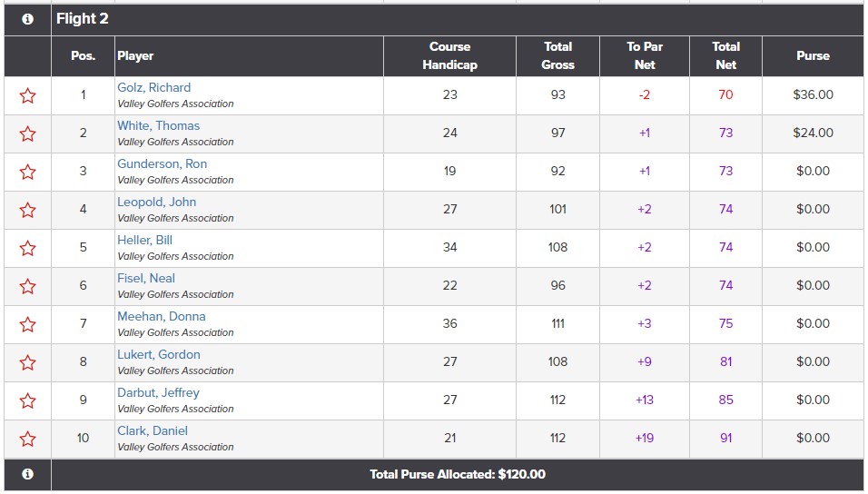Toggle favorite star for Golz, Richard
This screenshot has width=868, height=494.
27,96
